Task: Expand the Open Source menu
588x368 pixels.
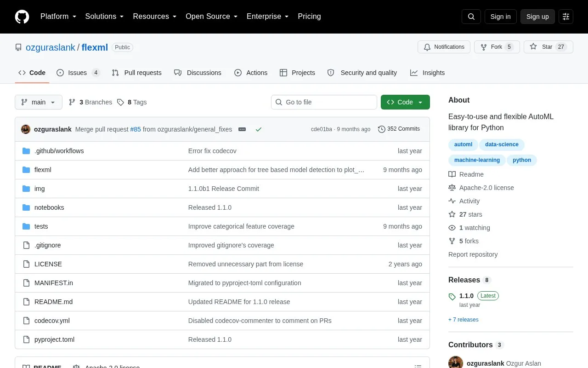Action: (212, 17)
